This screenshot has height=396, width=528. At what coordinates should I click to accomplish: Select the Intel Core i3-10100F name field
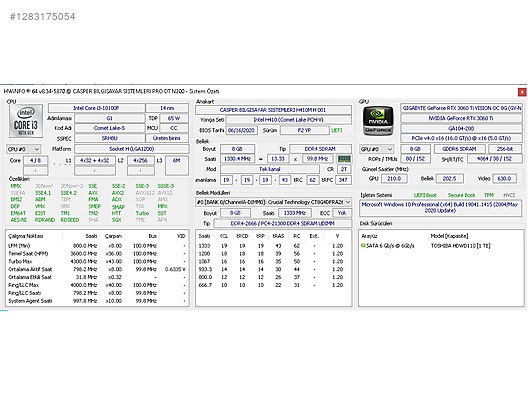[x=96, y=108]
